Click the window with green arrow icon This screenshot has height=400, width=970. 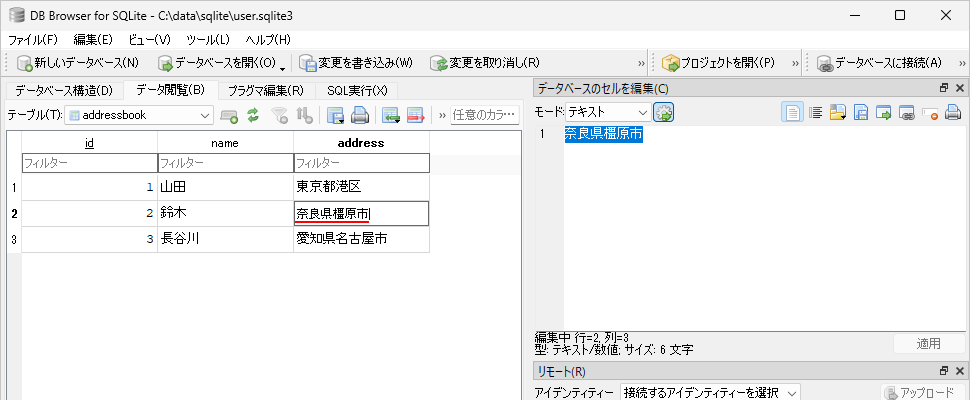(x=883, y=113)
